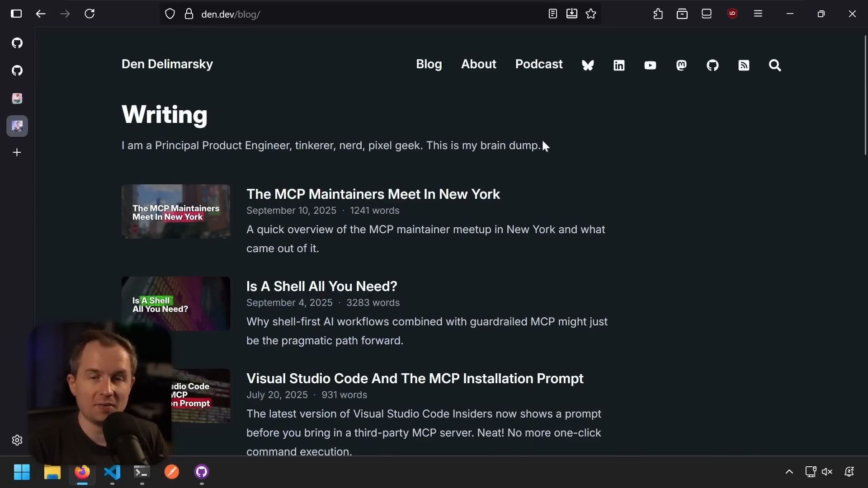
Task: Open 'Is A Shell All You Need?' article
Action: coord(321,286)
